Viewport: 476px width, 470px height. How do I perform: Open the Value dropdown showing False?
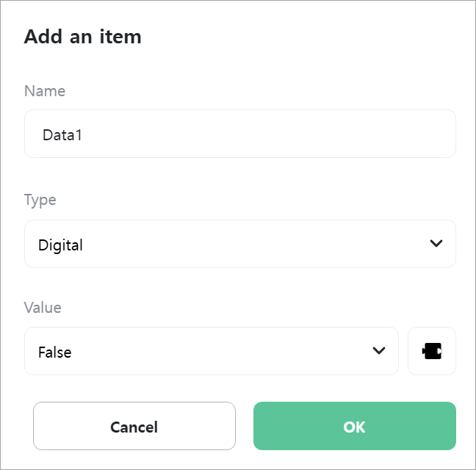point(212,351)
